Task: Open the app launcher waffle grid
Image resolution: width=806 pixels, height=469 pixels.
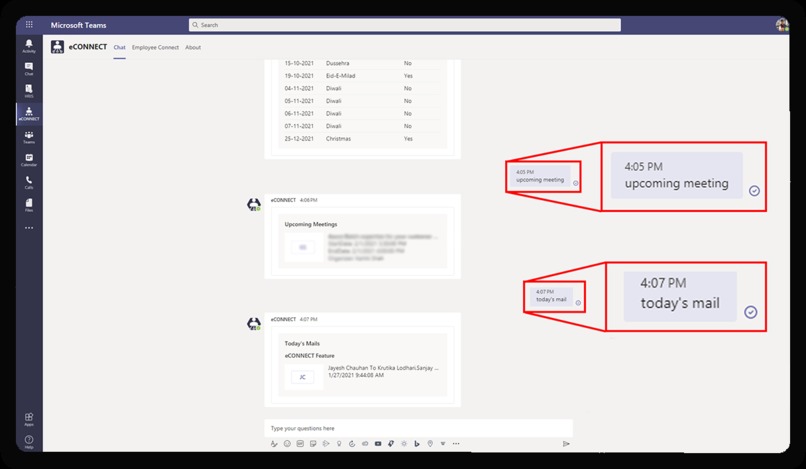Action: pyautogui.click(x=29, y=24)
